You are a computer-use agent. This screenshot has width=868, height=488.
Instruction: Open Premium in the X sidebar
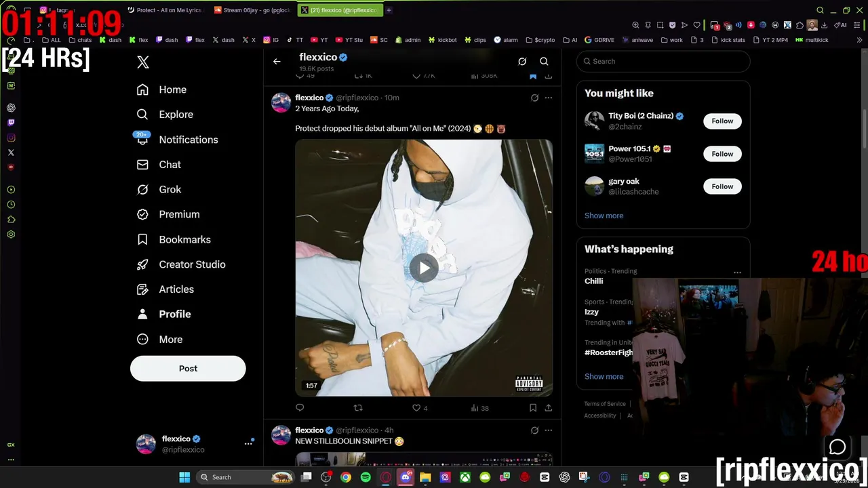168,214
